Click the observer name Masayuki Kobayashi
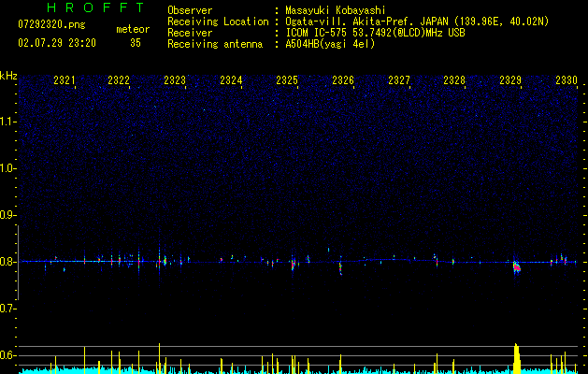Viewport: 588px width, 374px height. (x=336, y=10)
